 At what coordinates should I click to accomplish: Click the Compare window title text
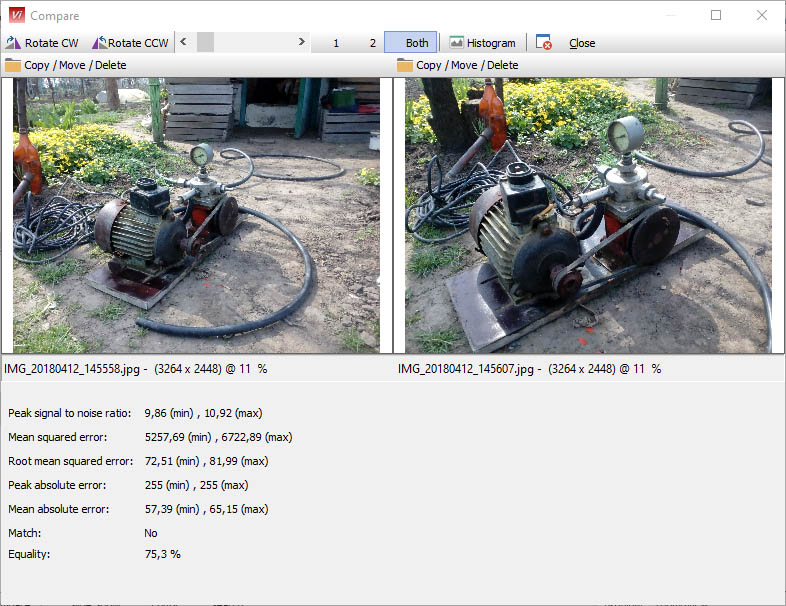coord(55,16)
